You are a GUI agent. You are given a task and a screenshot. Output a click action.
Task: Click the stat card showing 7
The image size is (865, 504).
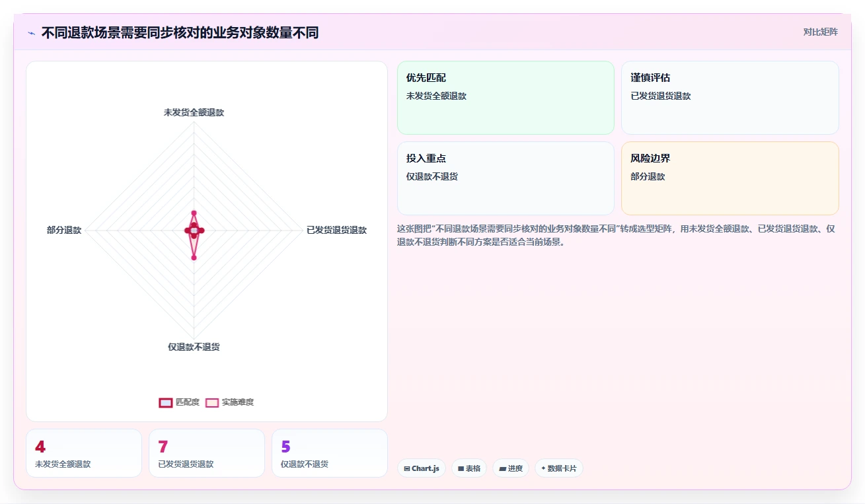pyautogui.click(x=207, y=453)
